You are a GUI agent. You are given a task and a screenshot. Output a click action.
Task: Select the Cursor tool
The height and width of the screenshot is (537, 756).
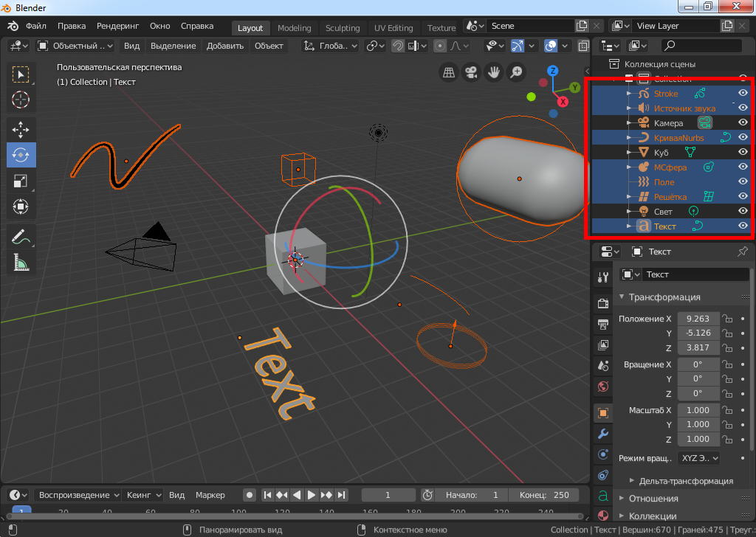pyautogui.click(x=21, y=99)
